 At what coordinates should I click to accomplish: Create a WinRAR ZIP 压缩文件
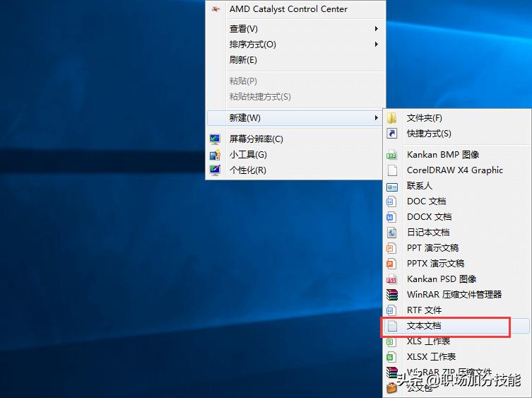pyautogui.click(x=456, y=373)
